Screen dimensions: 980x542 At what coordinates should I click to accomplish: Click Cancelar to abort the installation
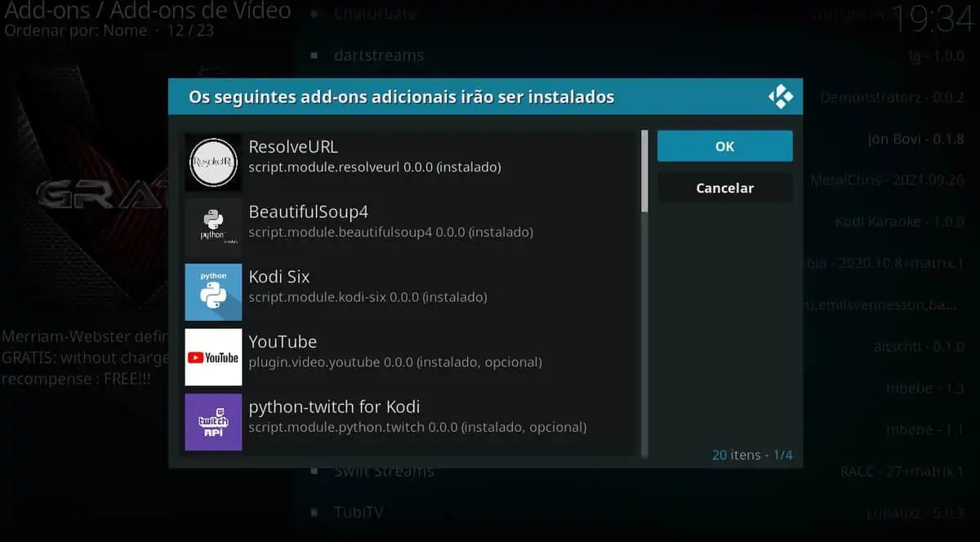click(x=724, y=188)
